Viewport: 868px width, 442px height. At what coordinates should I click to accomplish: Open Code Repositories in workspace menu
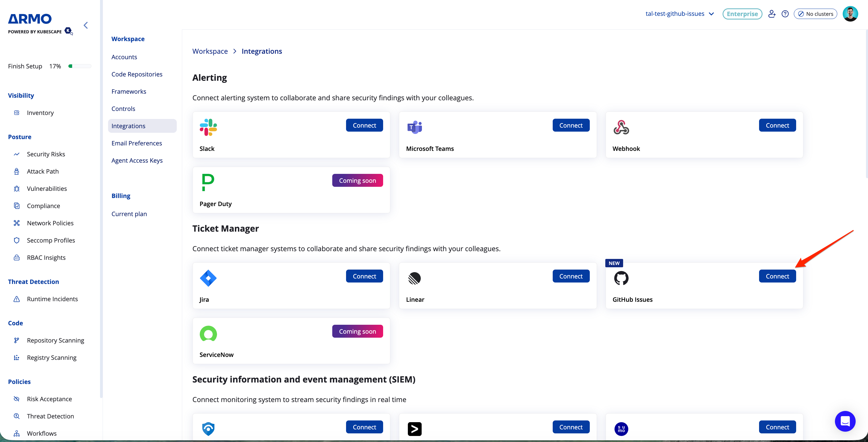[x=137, y=74]
